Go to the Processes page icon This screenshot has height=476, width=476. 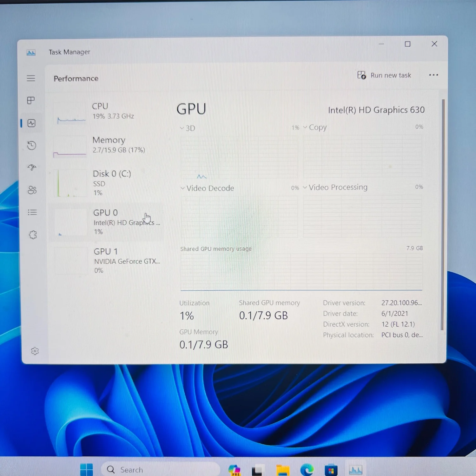click(31, 101)
